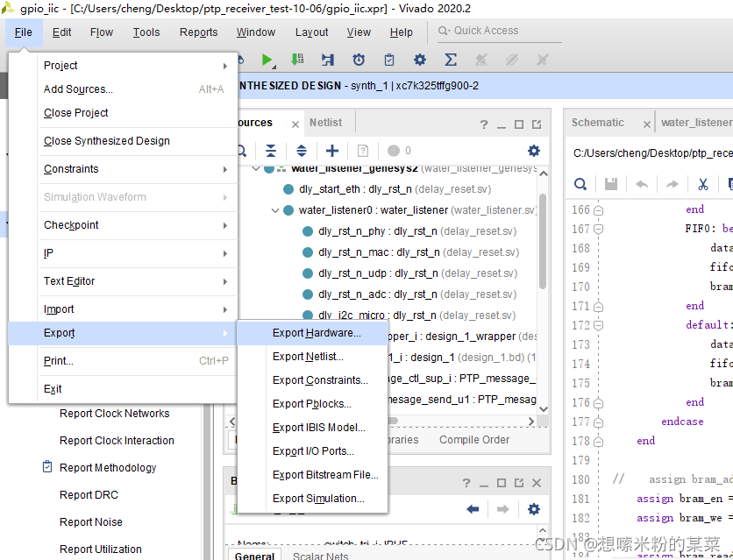This screenshot has width=733, height=560.
Task: Select Export Hardware... from submenu
Action: pos(312,332)
